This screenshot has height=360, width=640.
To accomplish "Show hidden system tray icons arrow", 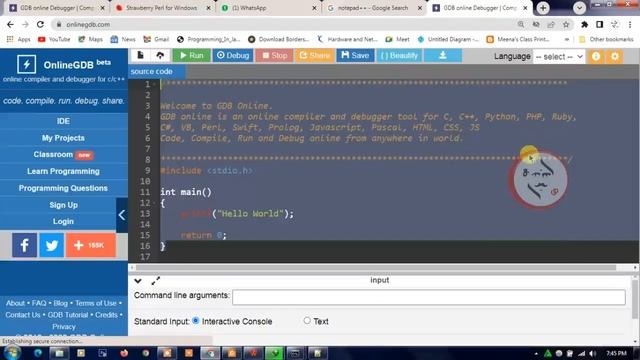I will coord(536,353).
